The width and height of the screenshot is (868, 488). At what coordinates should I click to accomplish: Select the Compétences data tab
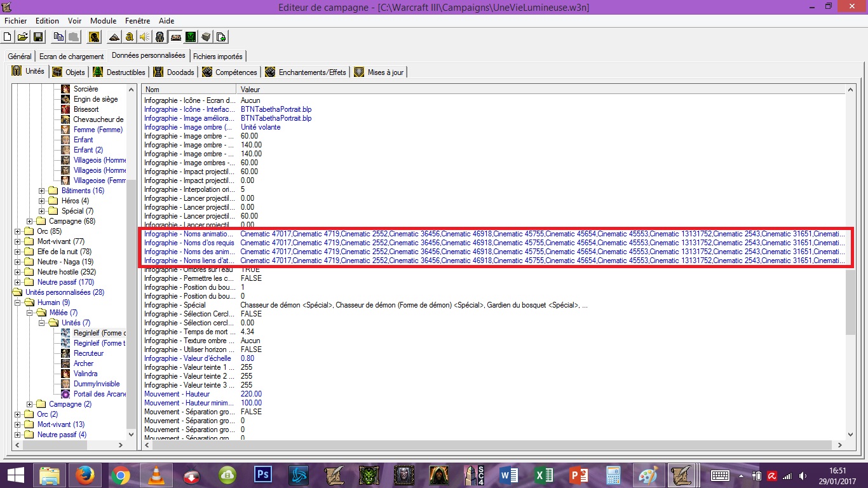click(x=230, y=72)
